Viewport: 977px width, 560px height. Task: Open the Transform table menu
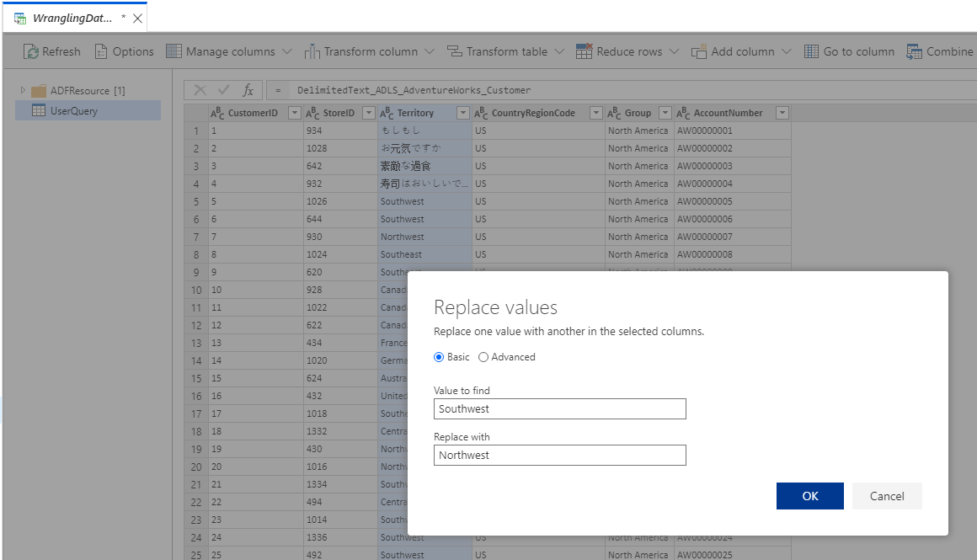pyautogui.click(x=506, y=51)
